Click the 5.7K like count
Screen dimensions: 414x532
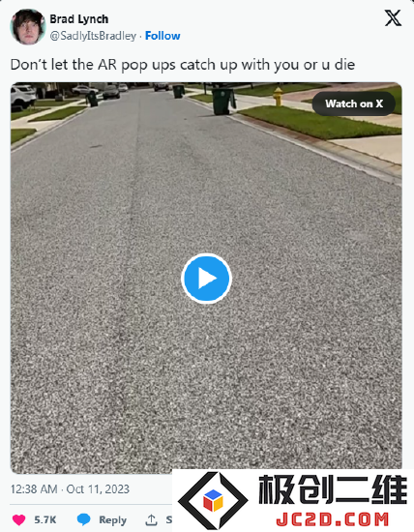pyautogui.click(x=45, y=519)
